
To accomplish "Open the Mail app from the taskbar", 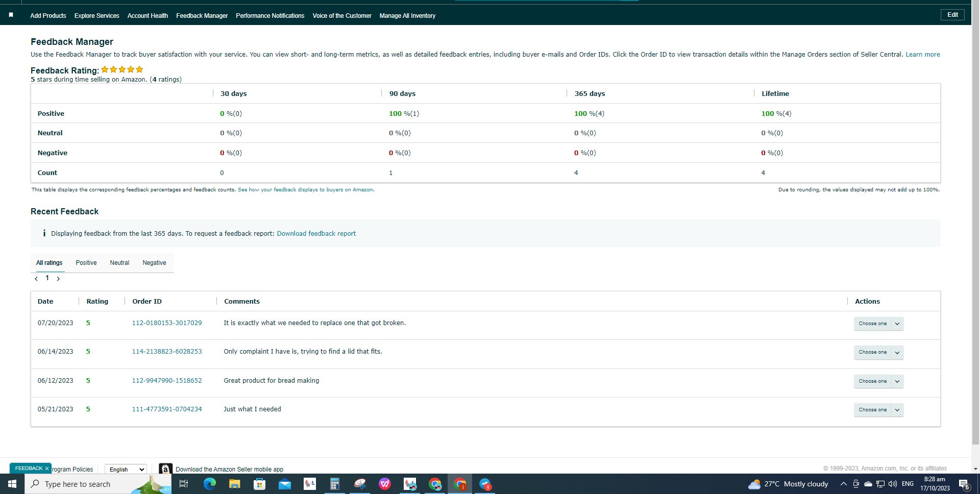I will pyautogui.click(x=284, y=484).
